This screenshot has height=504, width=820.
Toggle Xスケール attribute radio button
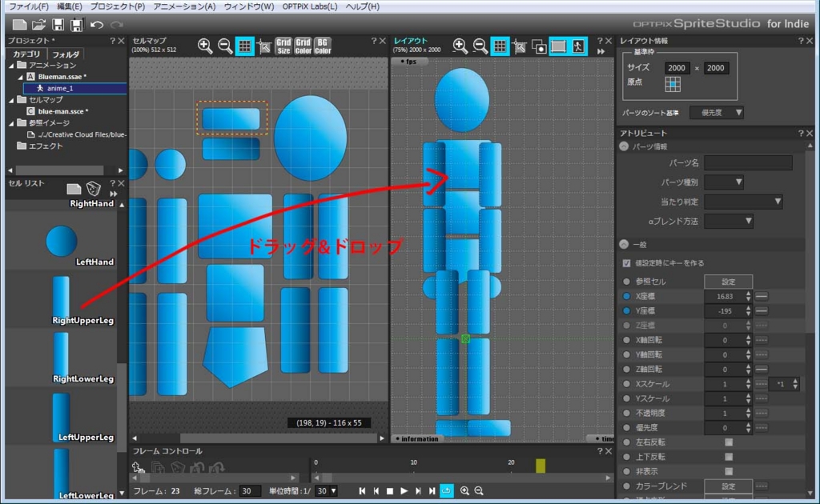point(626,384)
